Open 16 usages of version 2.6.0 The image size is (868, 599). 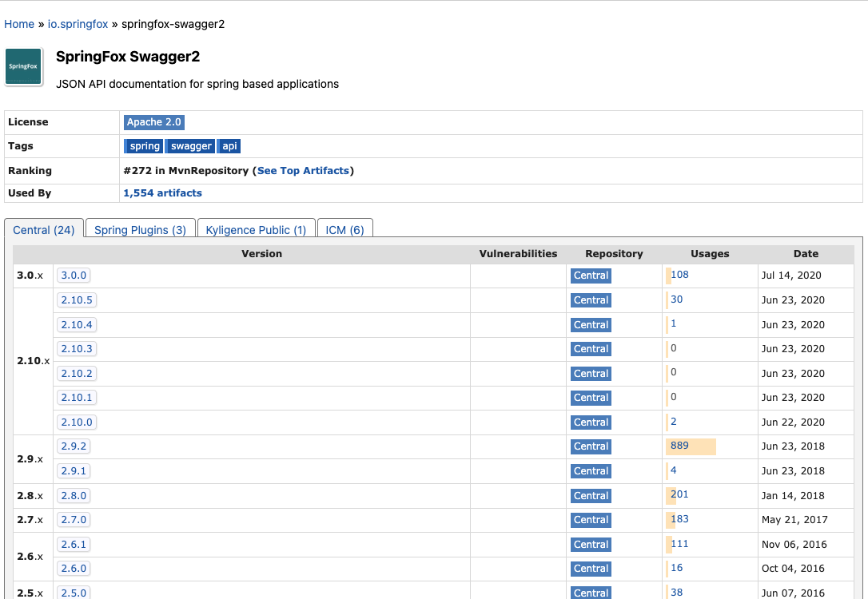pyautogui.click(x=676, y=568)
